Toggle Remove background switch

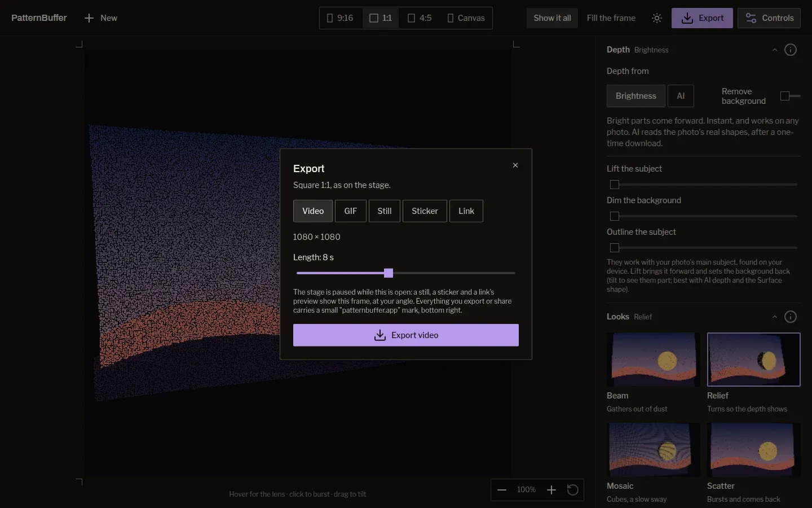[x=790, y=96]
